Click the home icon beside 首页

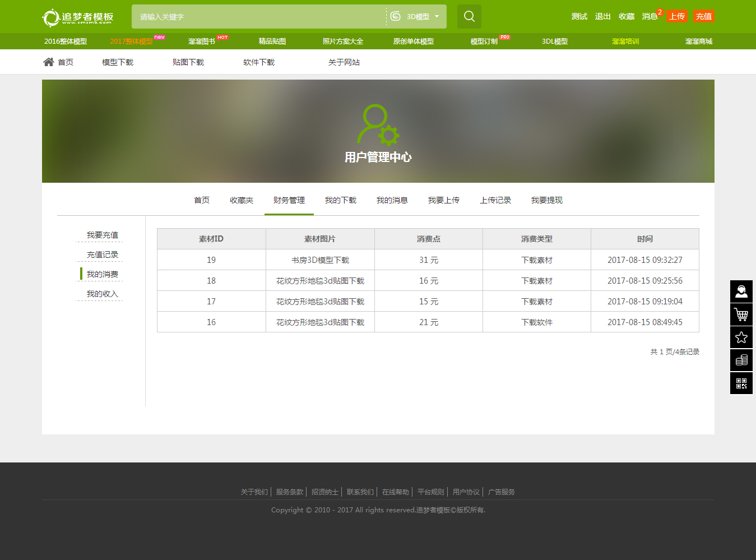49,62
